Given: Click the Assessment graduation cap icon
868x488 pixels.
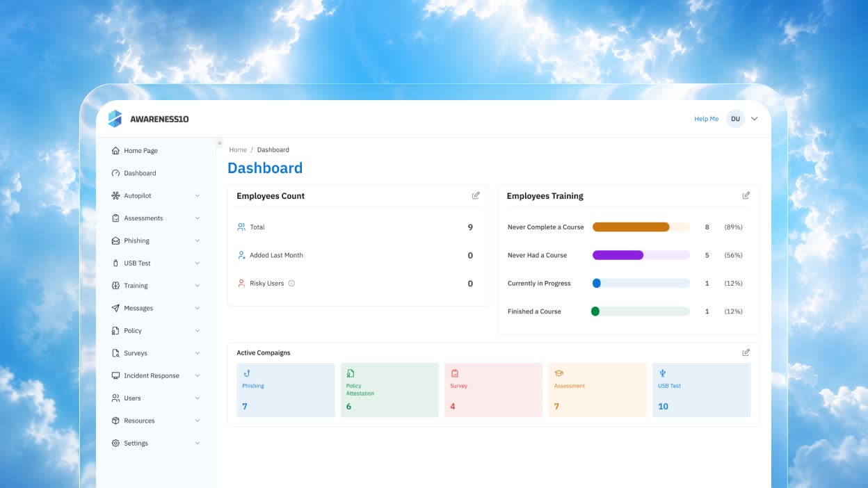Looking at the screenshot, I should [558, 373].
